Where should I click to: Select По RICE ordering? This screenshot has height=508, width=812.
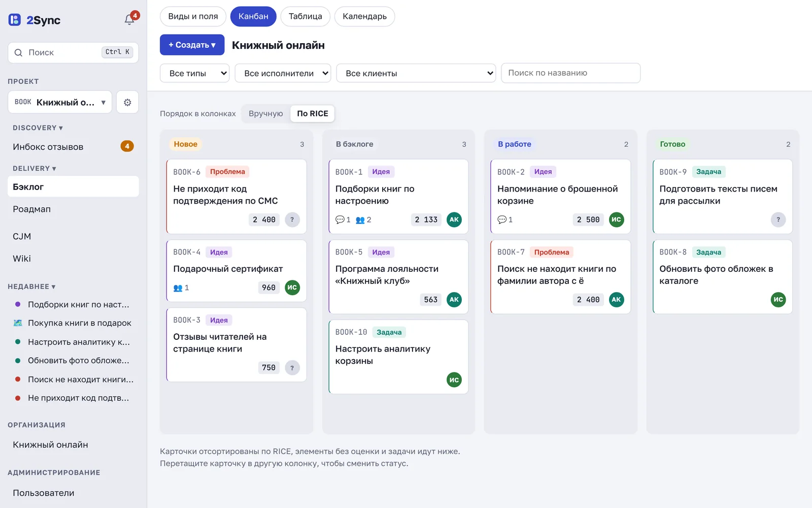click(x=313, y=113)
